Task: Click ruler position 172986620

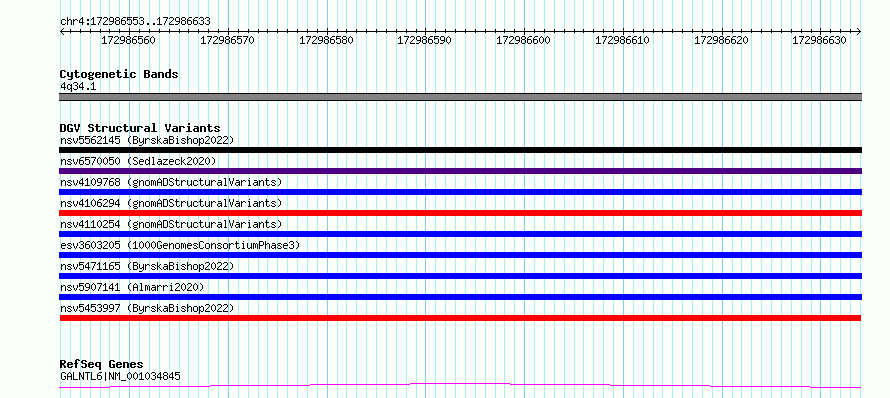Action: [721, 40]
